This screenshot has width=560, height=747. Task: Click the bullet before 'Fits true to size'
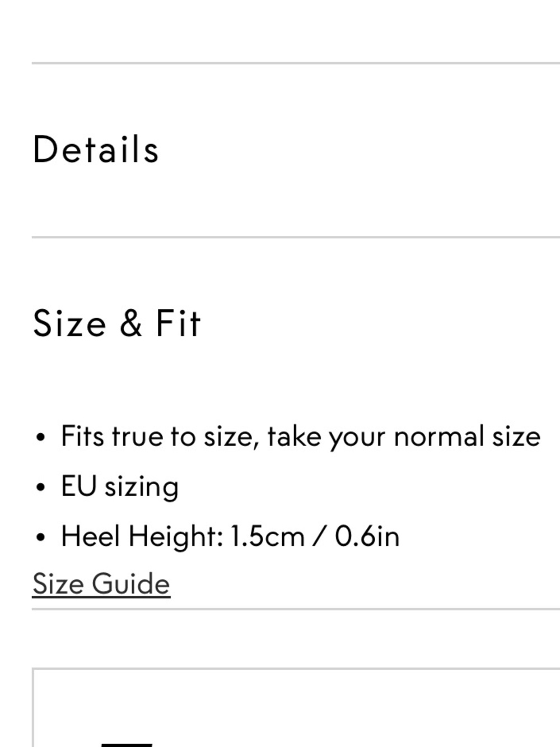[x=40, y=437]
